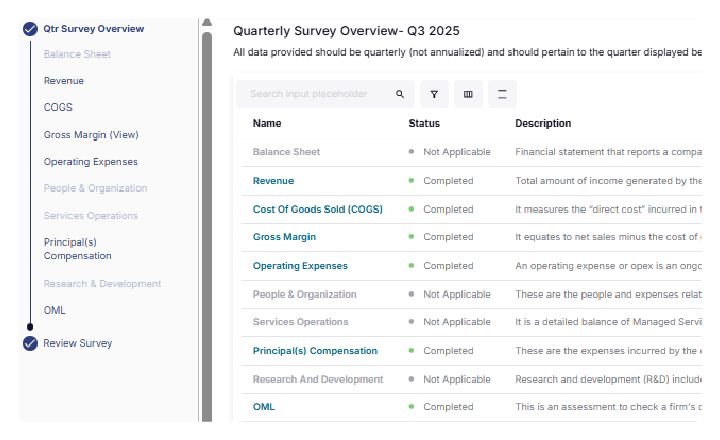Click the sidebar vertical scrollbar
Image resolution: width=720 pixels, height=440 pixels.
coord(207,225)
